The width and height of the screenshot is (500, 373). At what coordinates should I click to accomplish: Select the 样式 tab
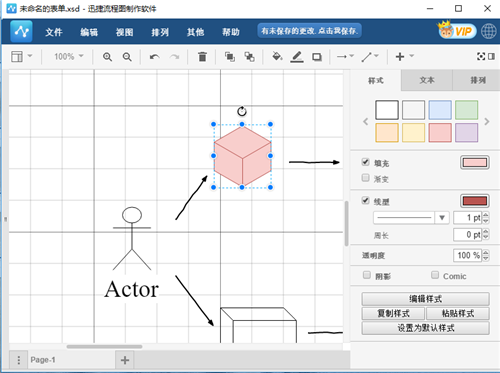pos(376,80)
